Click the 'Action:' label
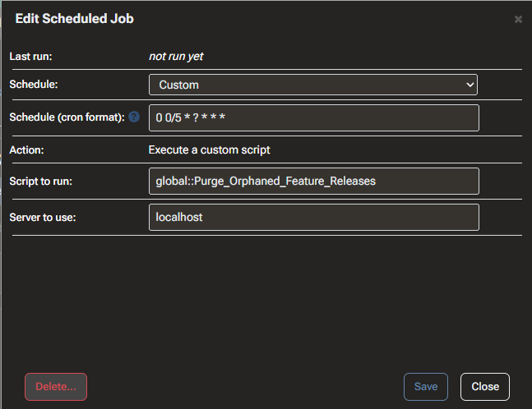Viewport: 532px width, 409px height. tap(26, 149)
